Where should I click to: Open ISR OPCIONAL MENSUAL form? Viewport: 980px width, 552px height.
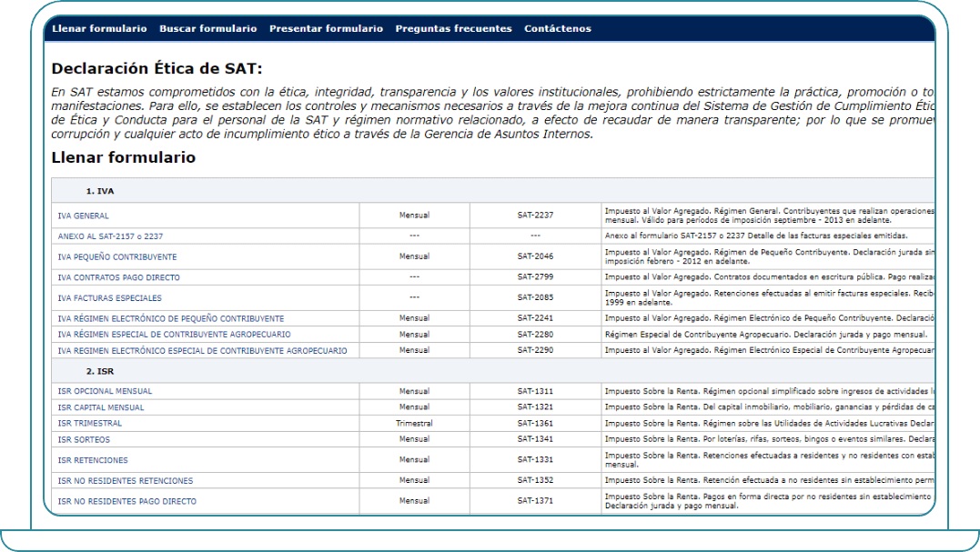[105, 391]
